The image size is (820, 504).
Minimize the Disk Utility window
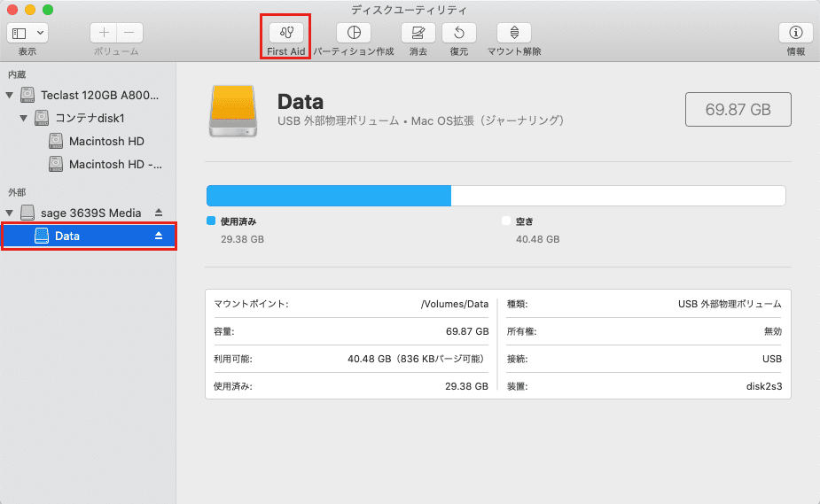pyautogui.click(x=30, y=10)
